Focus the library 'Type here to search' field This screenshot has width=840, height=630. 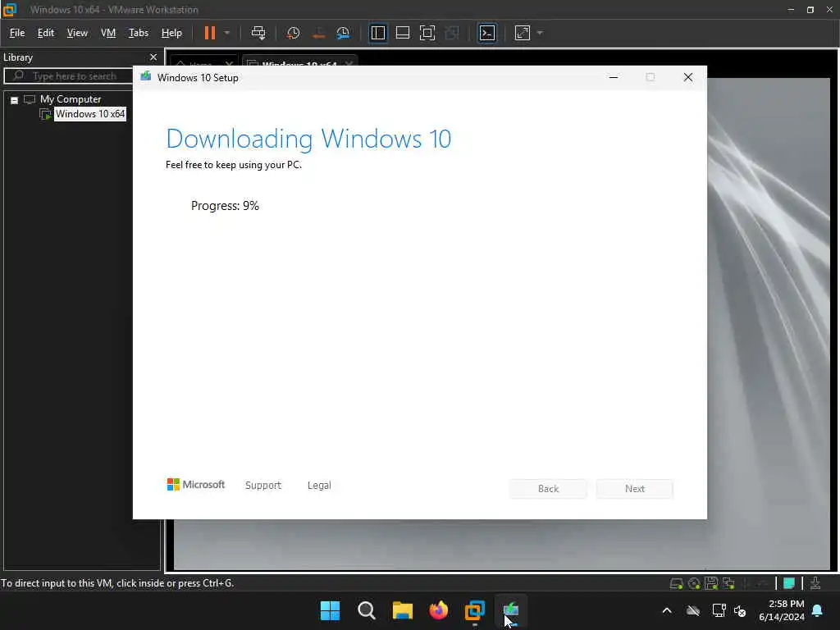69,76
